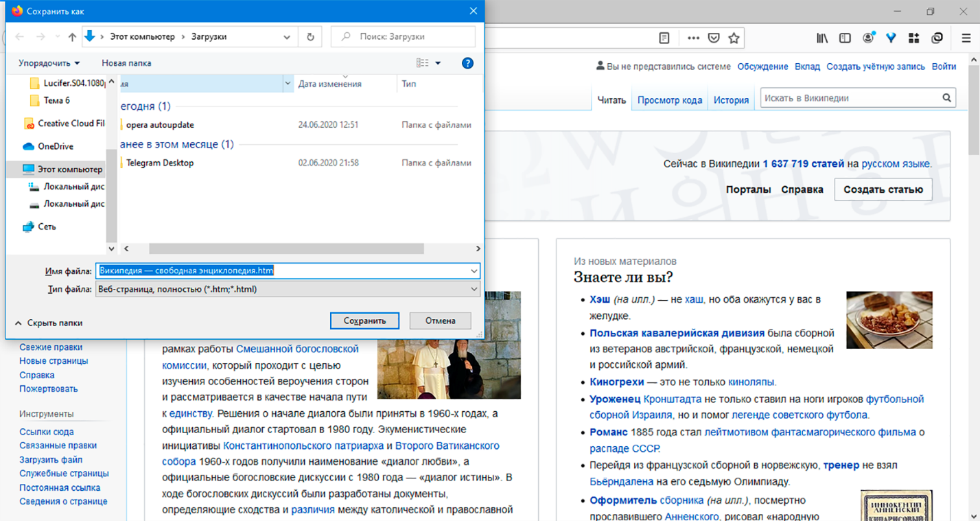Open view options dropdown arrow
This screenshot has width=980, height=521.
[x=438, y=63]
